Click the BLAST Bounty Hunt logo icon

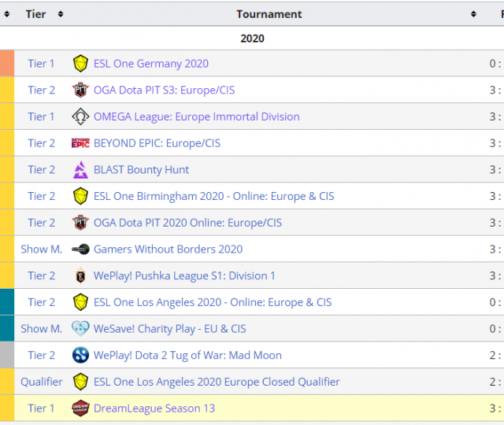click(80, 170)
